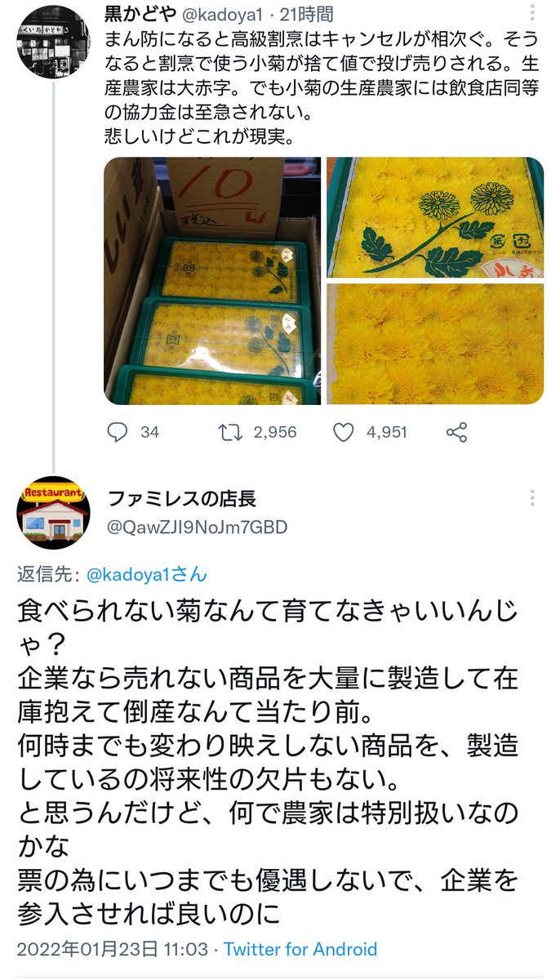The height and width of the screenshot is (980, 560).
Task: Open the bottom-right yellow flowers photo
Action: [435, 344]
